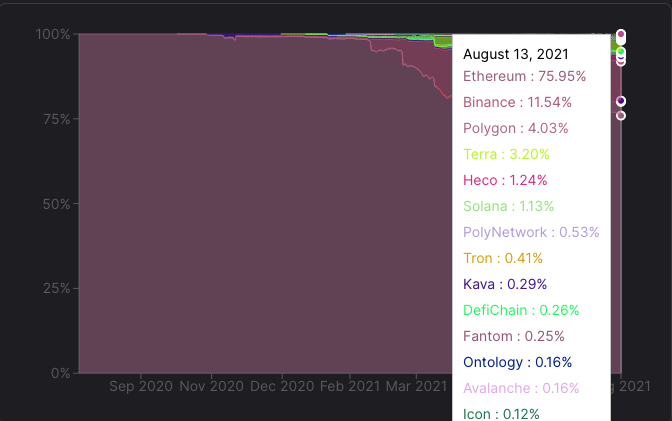Click the Sep 2020 x-axis label

tap(141, 385)
